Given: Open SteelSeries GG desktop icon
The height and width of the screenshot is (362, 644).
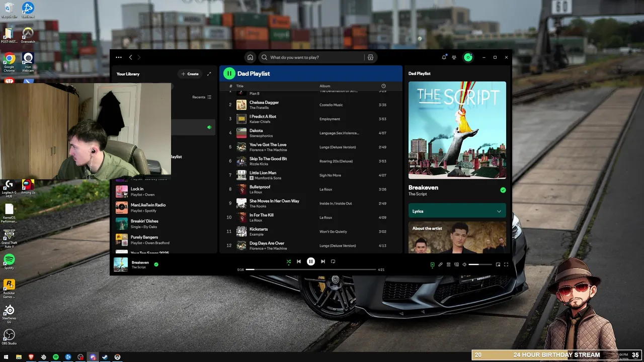Looking at the screenshot, I should click(x=9, y=314).
